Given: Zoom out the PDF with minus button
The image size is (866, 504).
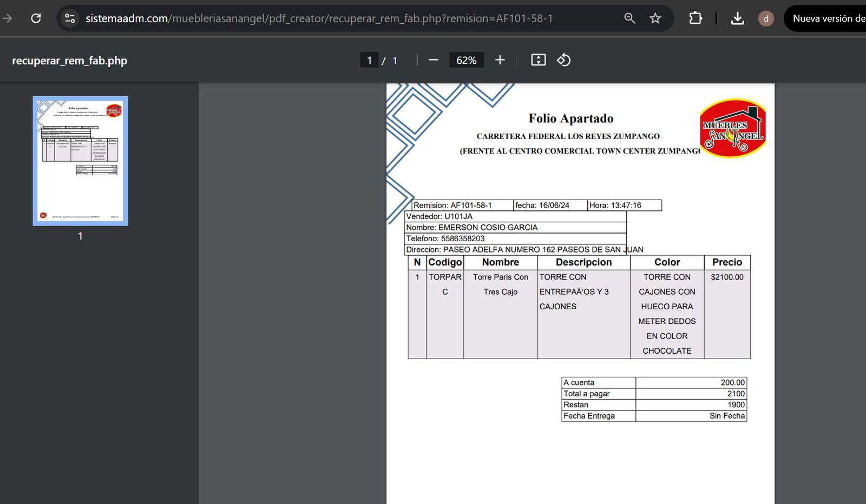Looking at the screenshot, I should (x=433, y=60).
